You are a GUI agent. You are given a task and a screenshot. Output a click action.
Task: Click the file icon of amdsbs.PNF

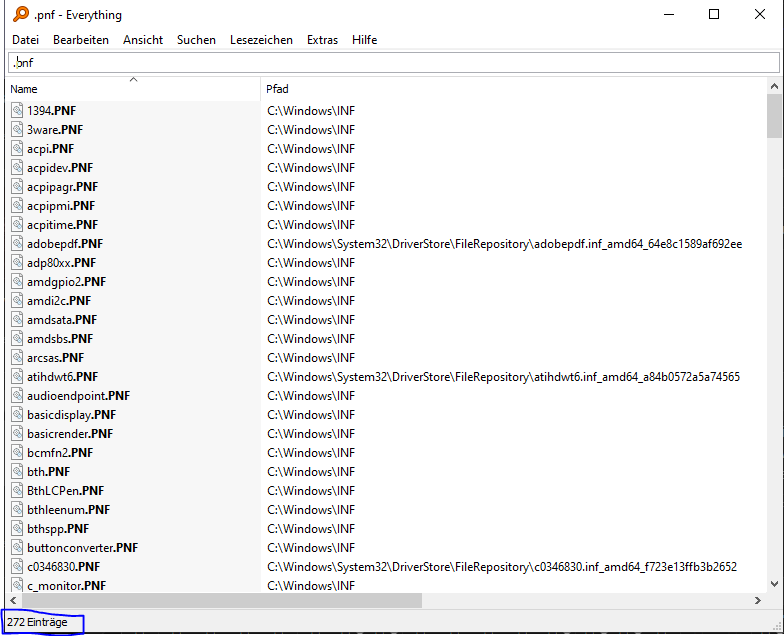[x=18, y=338]
